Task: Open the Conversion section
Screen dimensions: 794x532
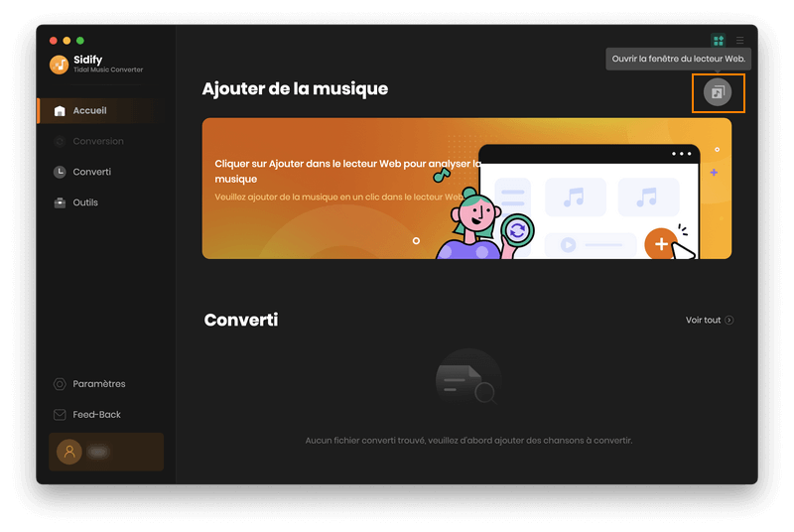Action: pos(97,141)
